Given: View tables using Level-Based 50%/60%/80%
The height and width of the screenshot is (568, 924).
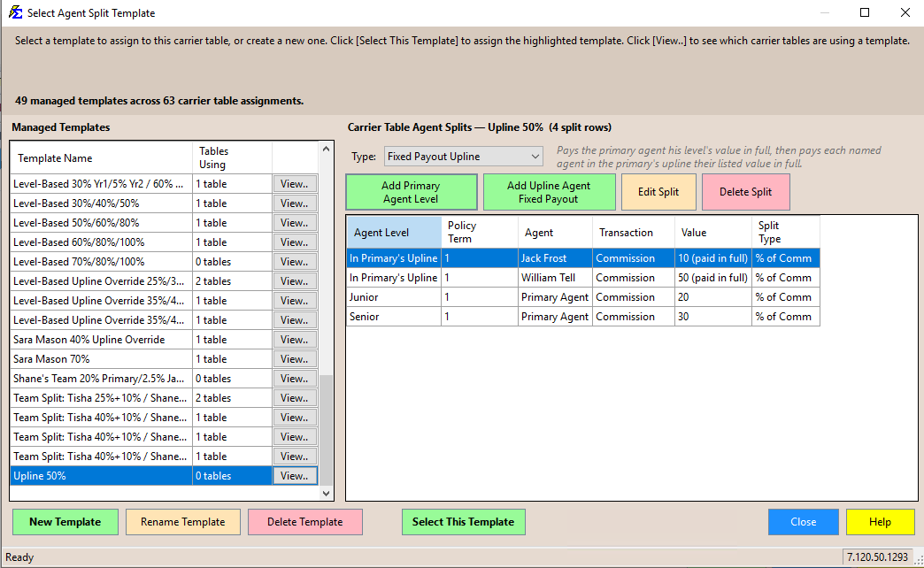Looking at the screenshot, I should click(295, 223).
